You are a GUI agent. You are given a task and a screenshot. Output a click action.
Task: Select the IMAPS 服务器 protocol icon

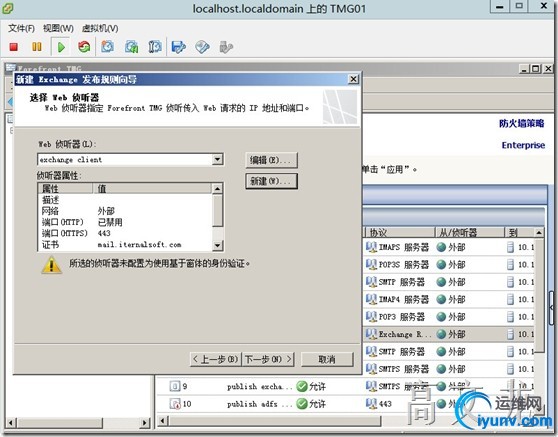(371, 247)
